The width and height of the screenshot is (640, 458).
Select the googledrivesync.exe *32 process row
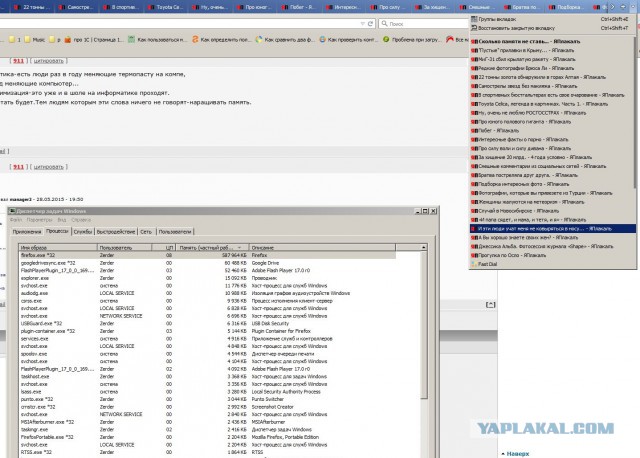[207, 263]
